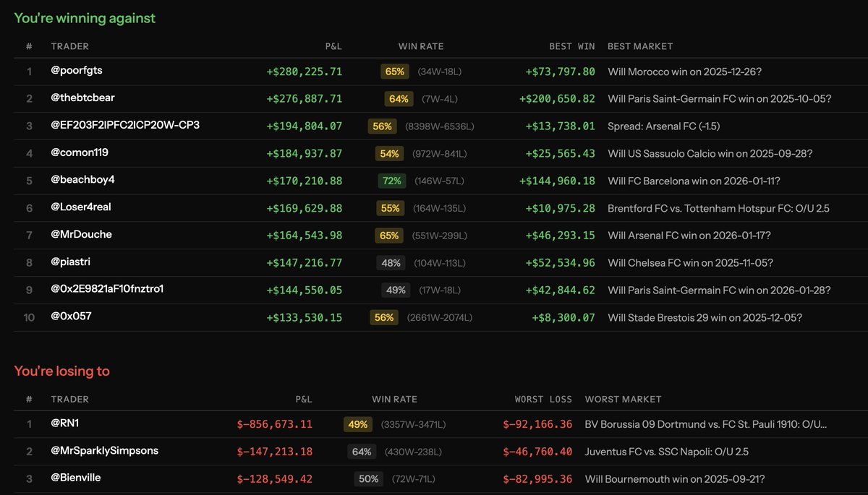Open trader @comon119 profile
This screenshot has height=495, width=868.
pos(80,152)
